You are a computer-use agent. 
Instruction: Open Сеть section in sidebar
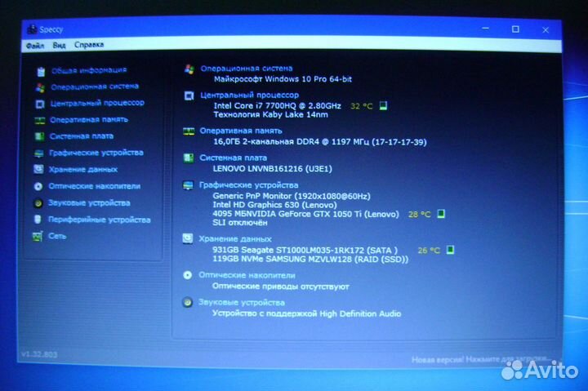coord(57,236)
